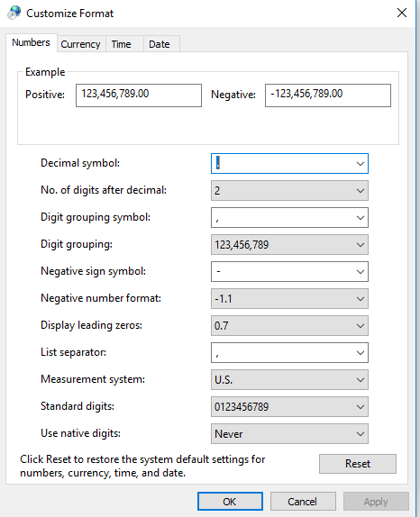Click the globe icon in the title bar
The width and height of the screenshot is (420, 517).
click(x=14, y=13)
